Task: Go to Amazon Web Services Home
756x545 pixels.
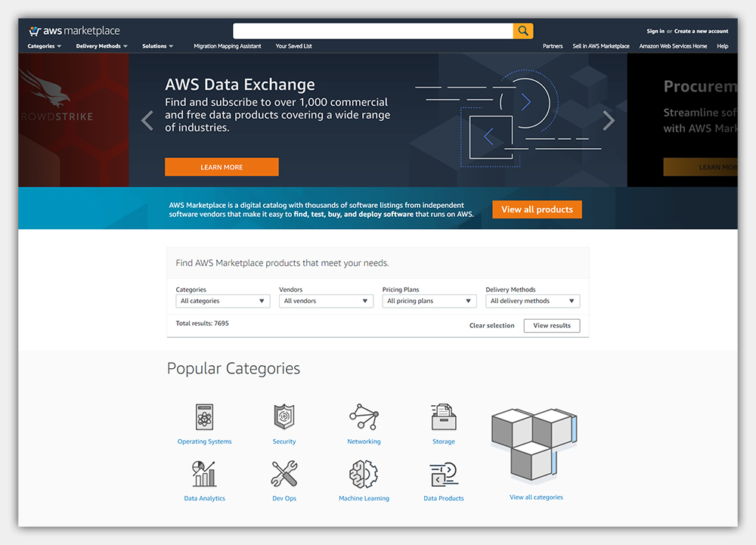Action: point(673,46)
